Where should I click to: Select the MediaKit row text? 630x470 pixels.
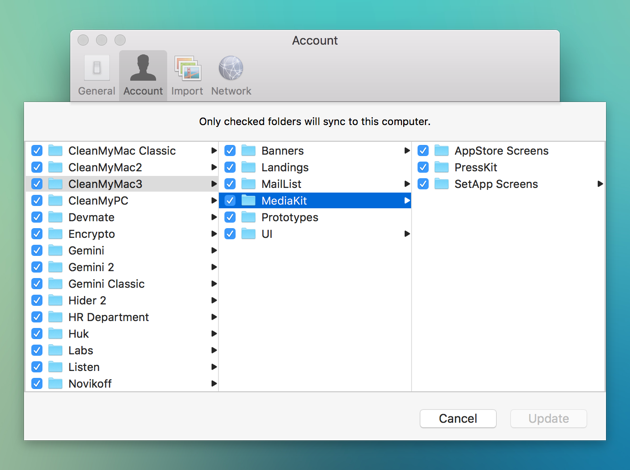click(x=284, y=200)
